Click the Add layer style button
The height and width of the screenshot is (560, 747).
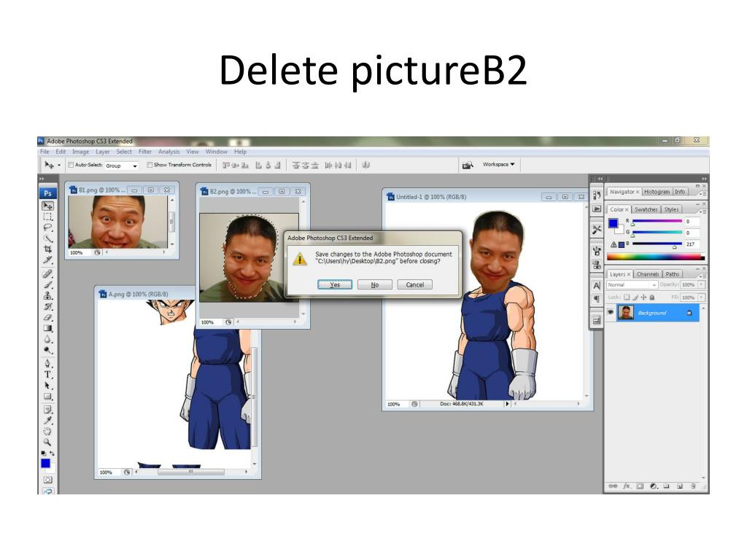click(627, 486)
